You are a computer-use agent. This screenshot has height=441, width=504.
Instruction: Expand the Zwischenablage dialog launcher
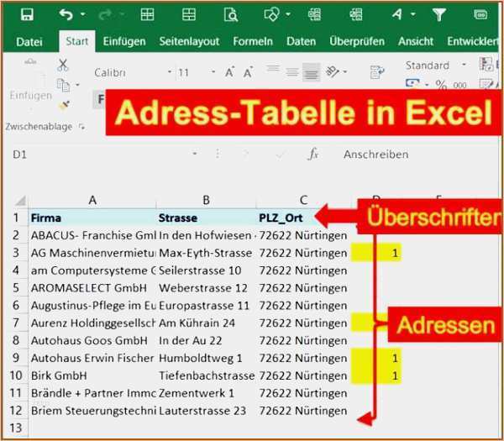[82, 127]
